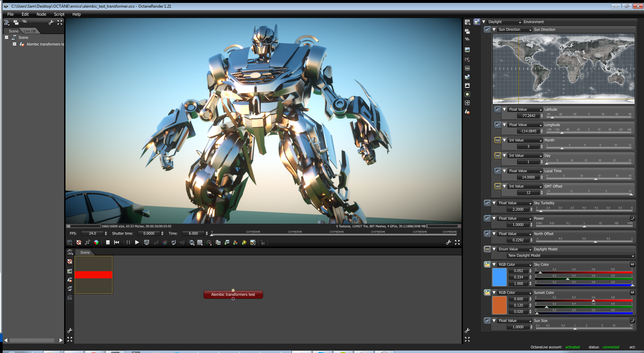Click the starburst icon in side strip

(x=467, y=94)
